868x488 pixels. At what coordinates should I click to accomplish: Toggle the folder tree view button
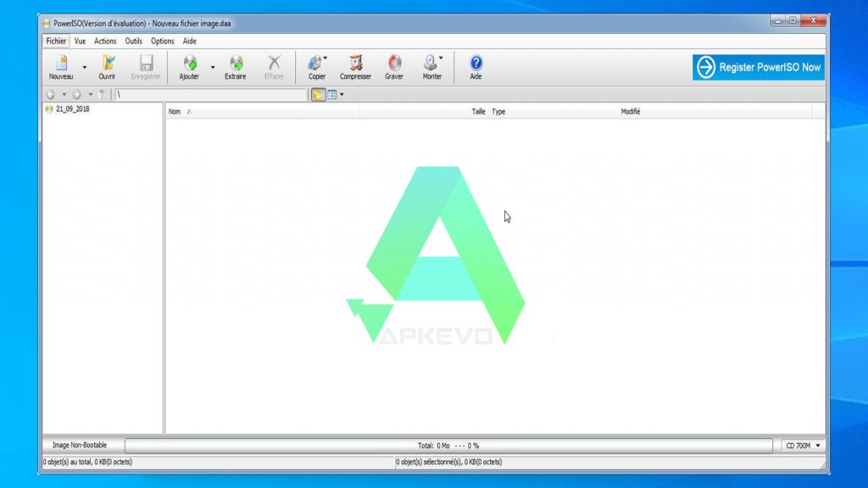318,95
